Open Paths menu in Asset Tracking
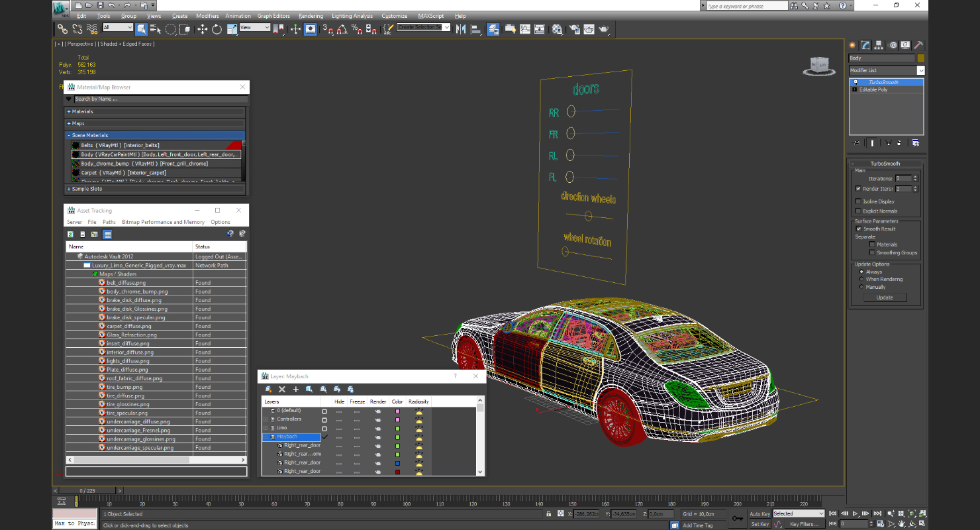This screenshot has height=530, width=980. tap(109, 222)
